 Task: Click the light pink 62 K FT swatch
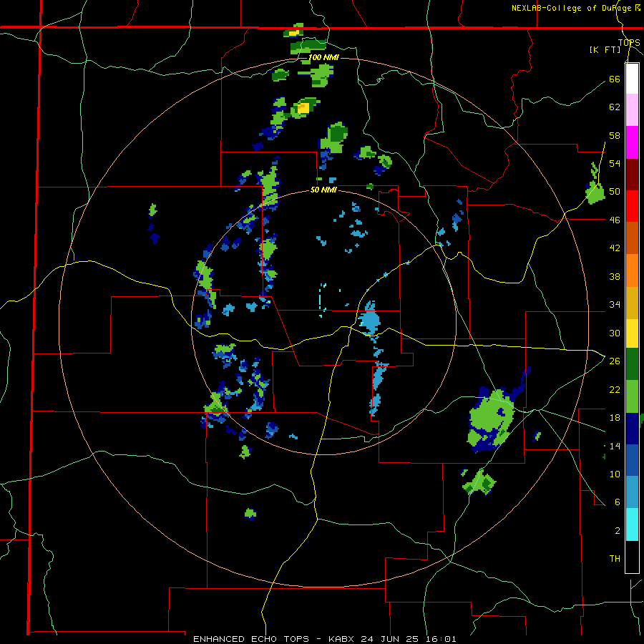pyautogui.click(x=632, y=110)
